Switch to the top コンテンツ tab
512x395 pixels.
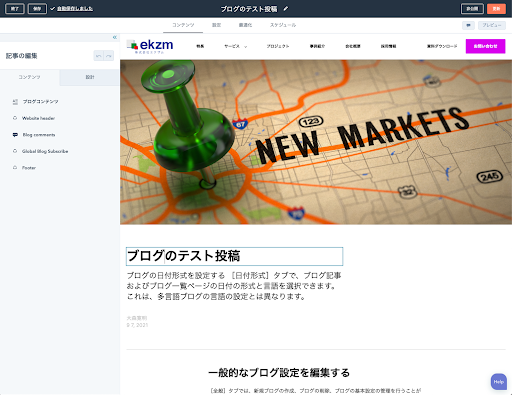click(183, 25)
